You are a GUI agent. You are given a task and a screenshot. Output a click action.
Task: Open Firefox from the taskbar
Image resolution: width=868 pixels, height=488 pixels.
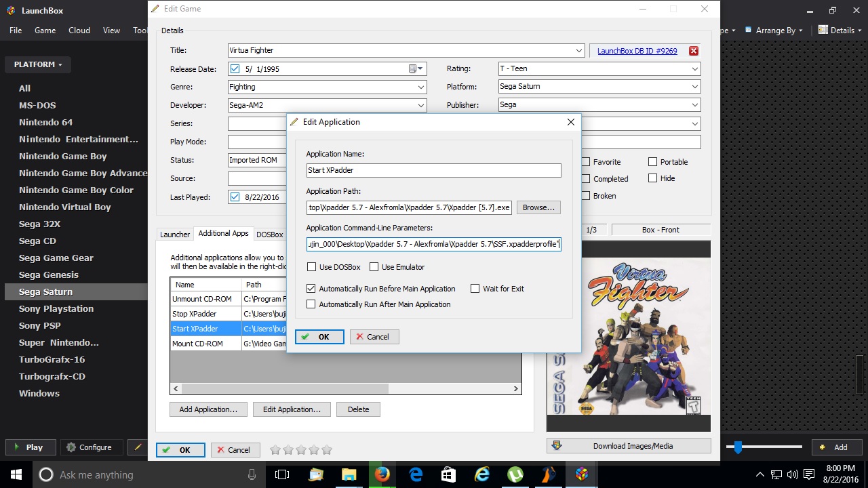(382, 474)
